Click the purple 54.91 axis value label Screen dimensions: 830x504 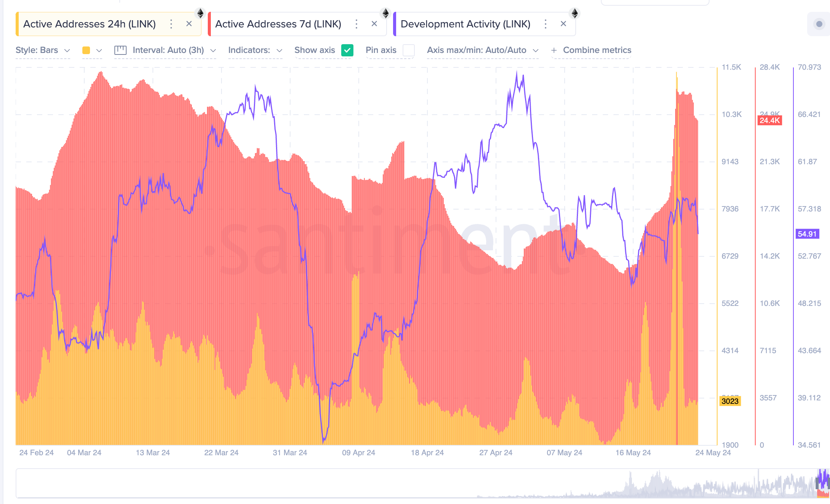pos(808,234)
